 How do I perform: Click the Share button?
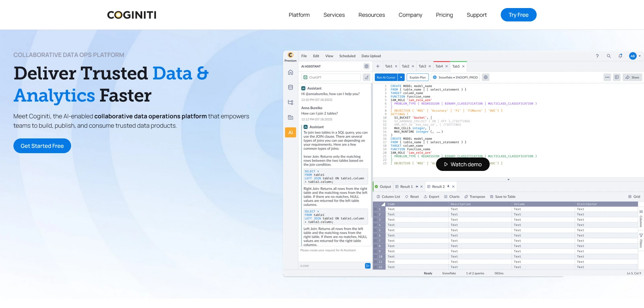tap(632, 77)
